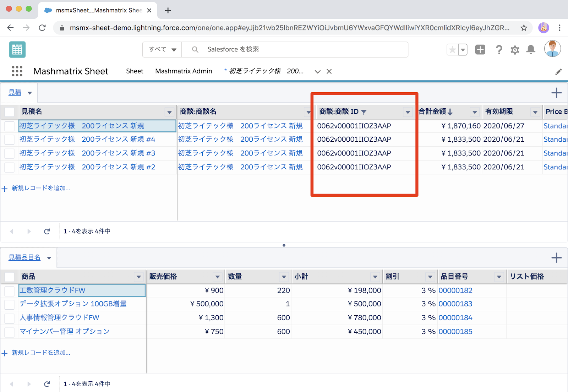Add a new sheet in the 見積 pane
Viewport: 568px width, 392px height.
click(556, 93)
